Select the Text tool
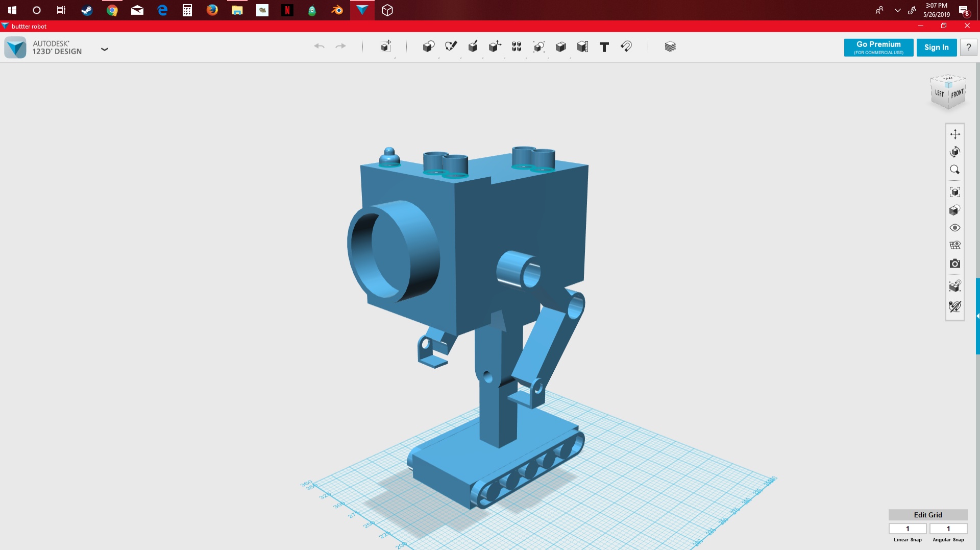Screen dimensions: 980x550 pos(604,47)
